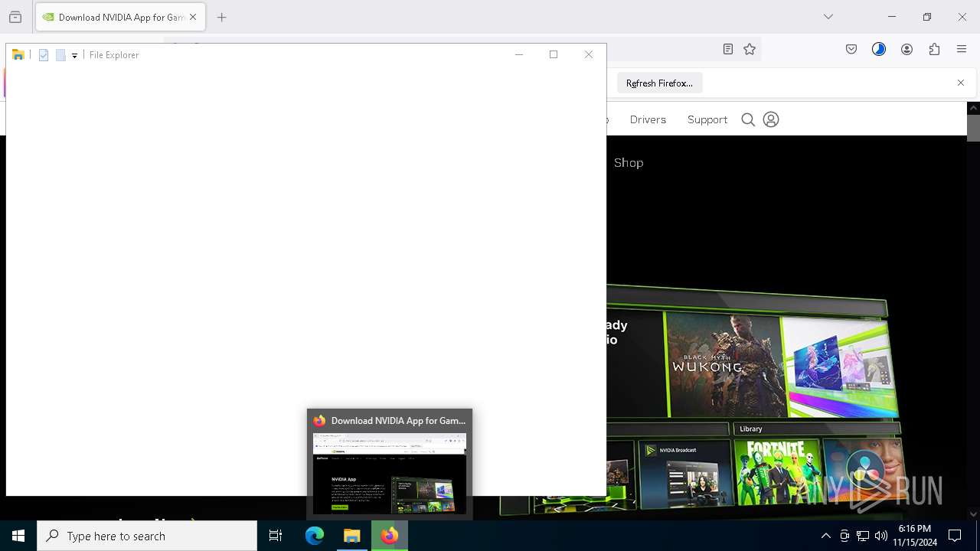Save page to Pocket icon
The height and width of the screenshot is (551, 980).
click(x=851, y=49)
